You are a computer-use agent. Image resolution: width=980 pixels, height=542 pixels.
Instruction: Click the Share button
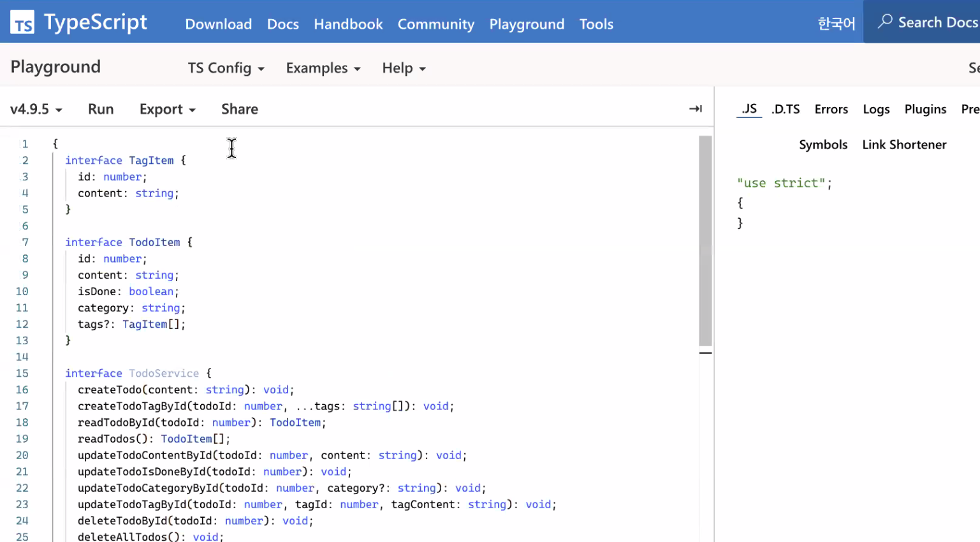(240, 109)
